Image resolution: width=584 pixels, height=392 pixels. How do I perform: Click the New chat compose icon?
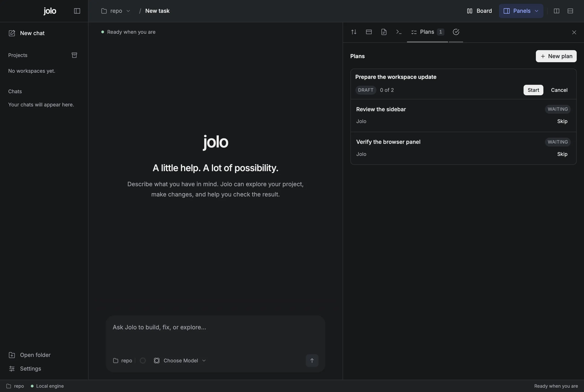coord(12,33)
